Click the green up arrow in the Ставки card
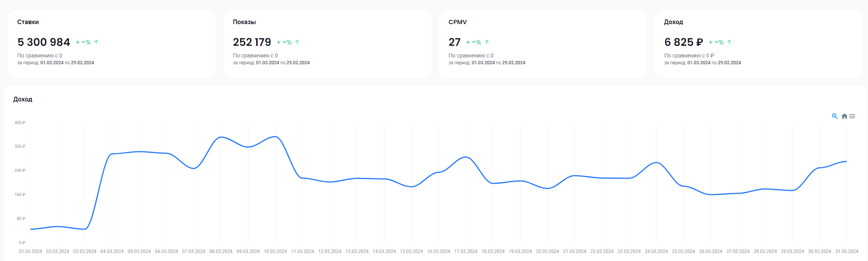Screen dimensions: 868x261 [x=96, y=42]
